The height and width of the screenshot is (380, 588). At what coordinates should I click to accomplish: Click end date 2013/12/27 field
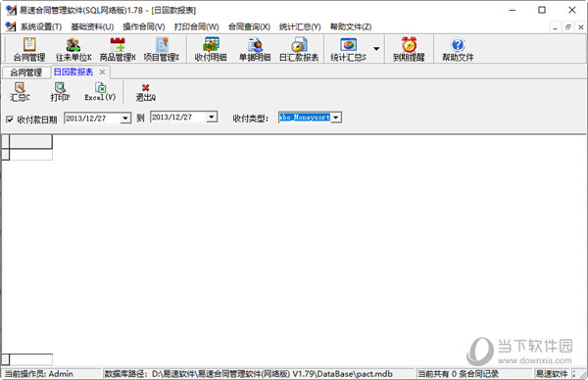click(x=179, y=118)
